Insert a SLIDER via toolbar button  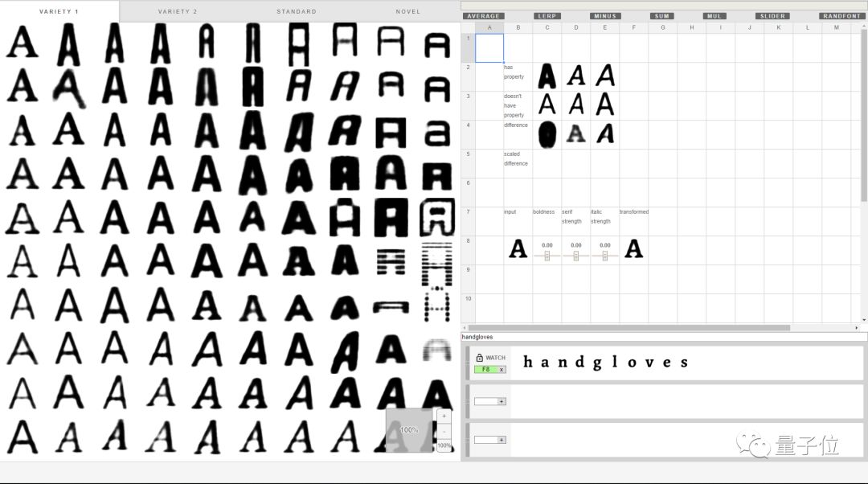(x=773, y=16)
